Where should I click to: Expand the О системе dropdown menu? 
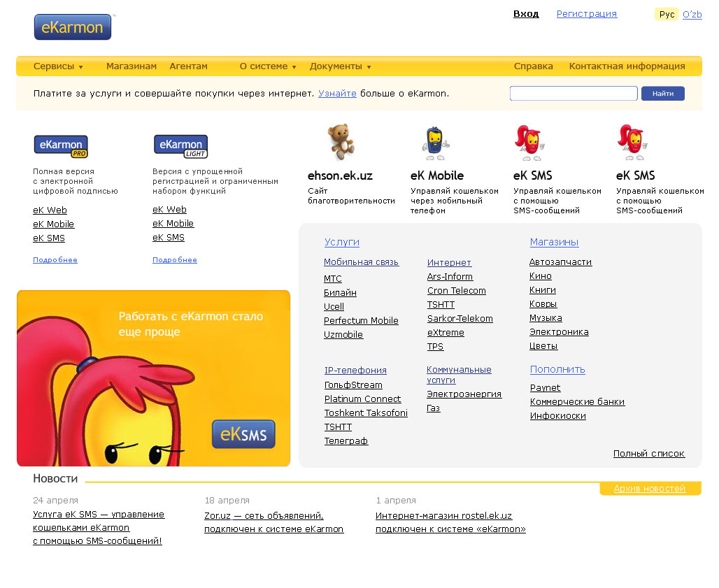268,66
